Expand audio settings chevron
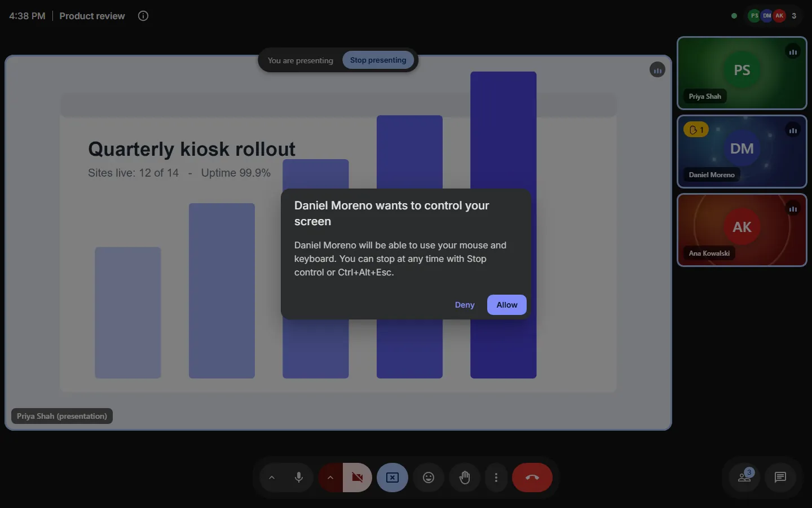This screenshot has height=508, width=812. [x=272, y=478]
